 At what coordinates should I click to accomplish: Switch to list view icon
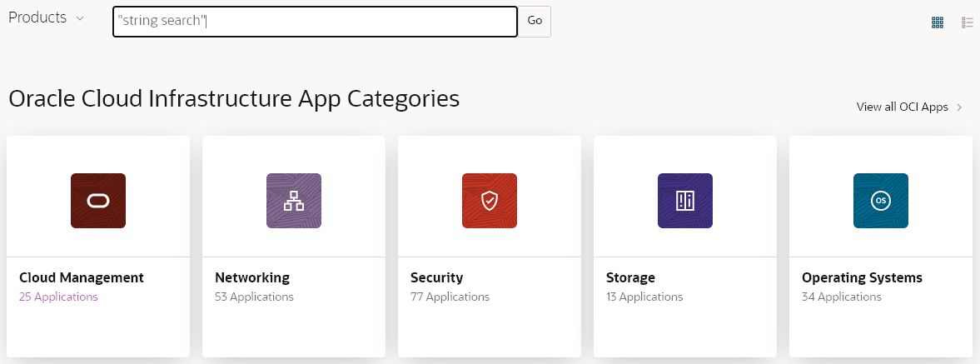tap(968, 22)
